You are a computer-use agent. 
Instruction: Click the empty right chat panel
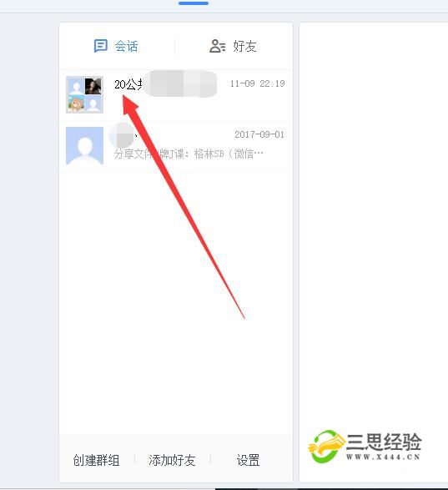374,219
